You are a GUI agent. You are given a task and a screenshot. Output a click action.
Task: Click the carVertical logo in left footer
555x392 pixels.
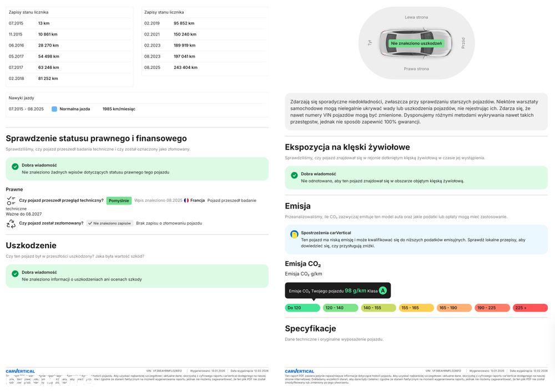tap(20, 371)
